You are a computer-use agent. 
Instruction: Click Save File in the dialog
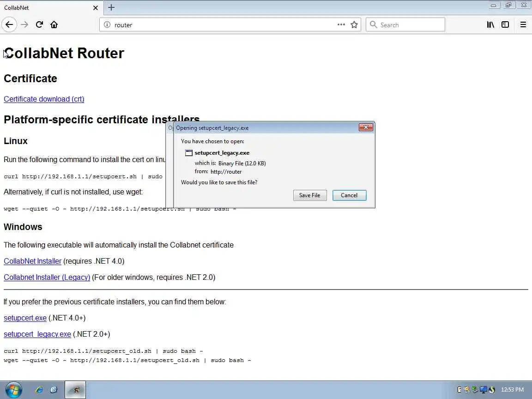click(310, 195)
